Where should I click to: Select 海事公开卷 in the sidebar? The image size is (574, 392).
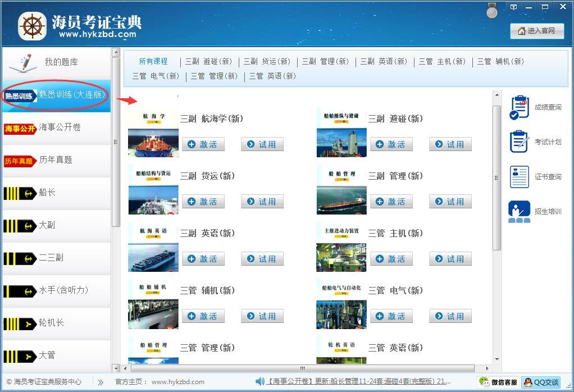coord(56,127)
